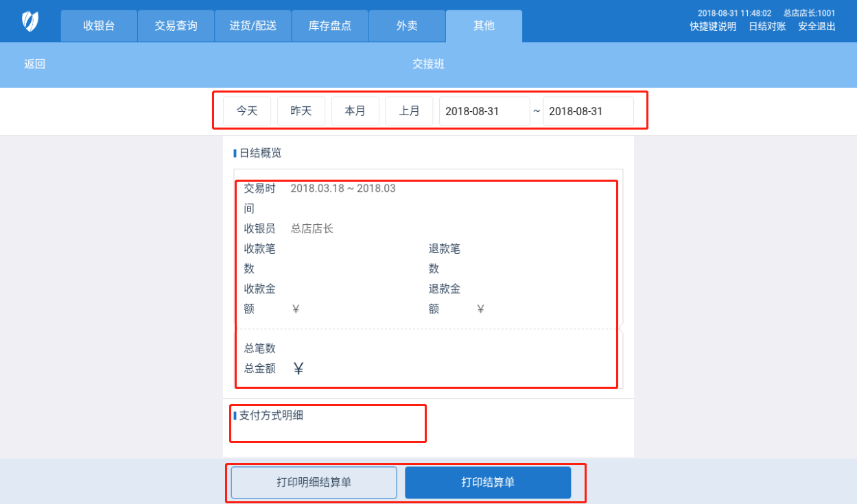Image resolution: width=857 pixels, height=504 pixels.
Task: Show 本月 records
Action: pos(355,111)
